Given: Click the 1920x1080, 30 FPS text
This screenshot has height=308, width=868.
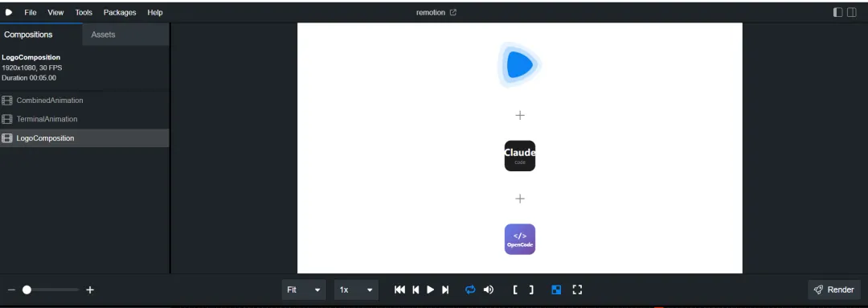Looking at the screenshot, I should pyautogui.click(x=32, y=68).
